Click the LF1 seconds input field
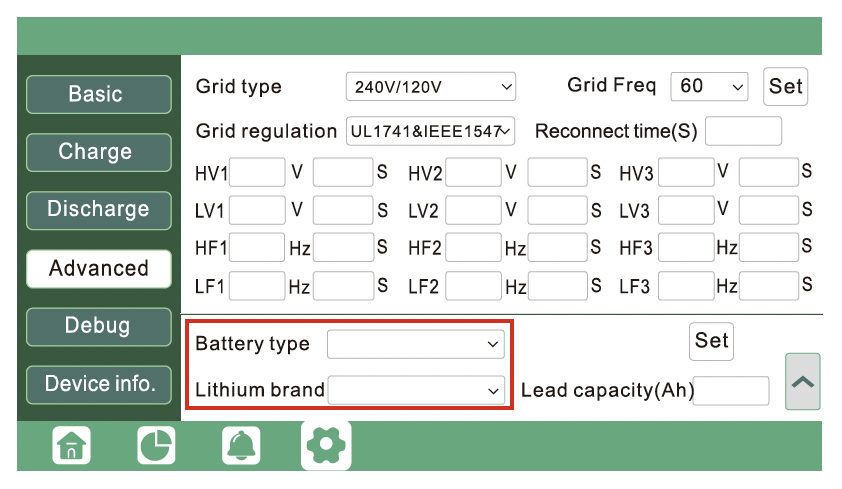 click(343, 286)
